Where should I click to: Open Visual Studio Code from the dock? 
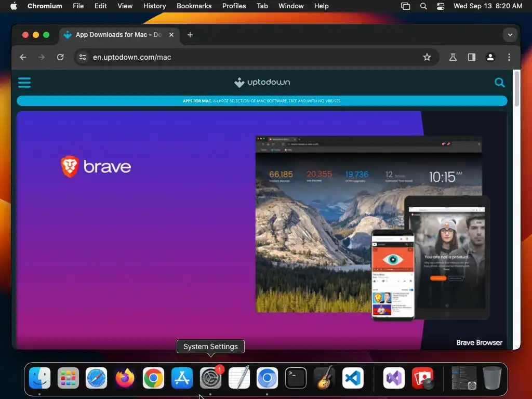353,378
